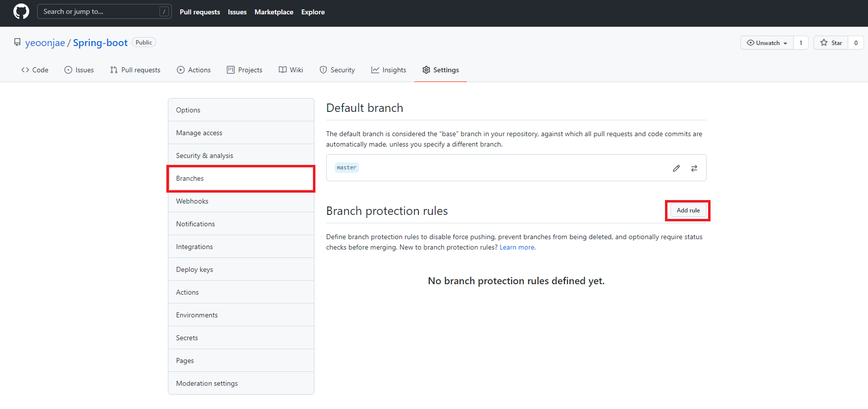The image size is (868, 409).
Task: Click the slash shortcut icon in search
Action: tap(164, 11)
